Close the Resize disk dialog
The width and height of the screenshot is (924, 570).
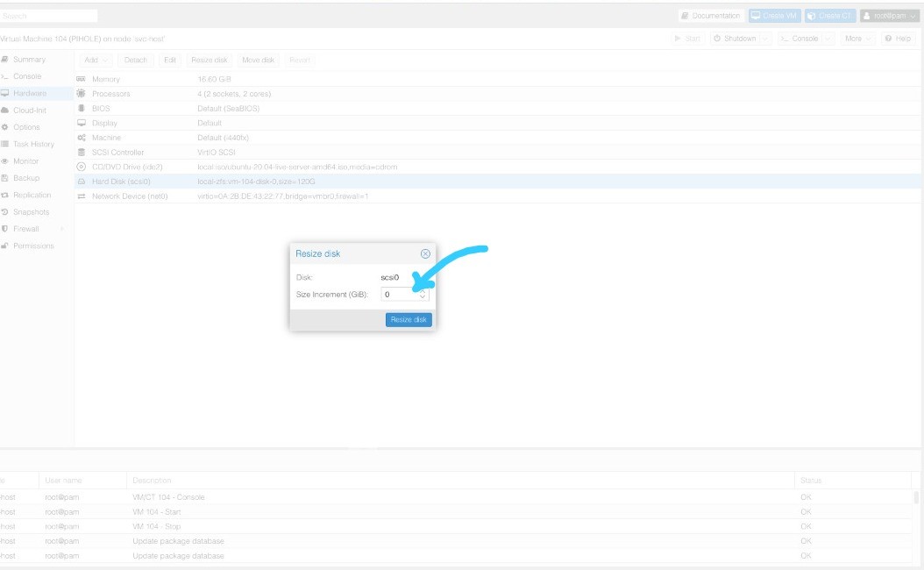425,253
